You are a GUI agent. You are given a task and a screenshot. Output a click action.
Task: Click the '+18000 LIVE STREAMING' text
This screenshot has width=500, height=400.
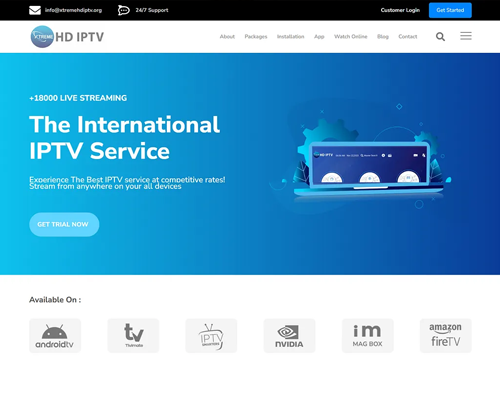[x=78, y=98]
